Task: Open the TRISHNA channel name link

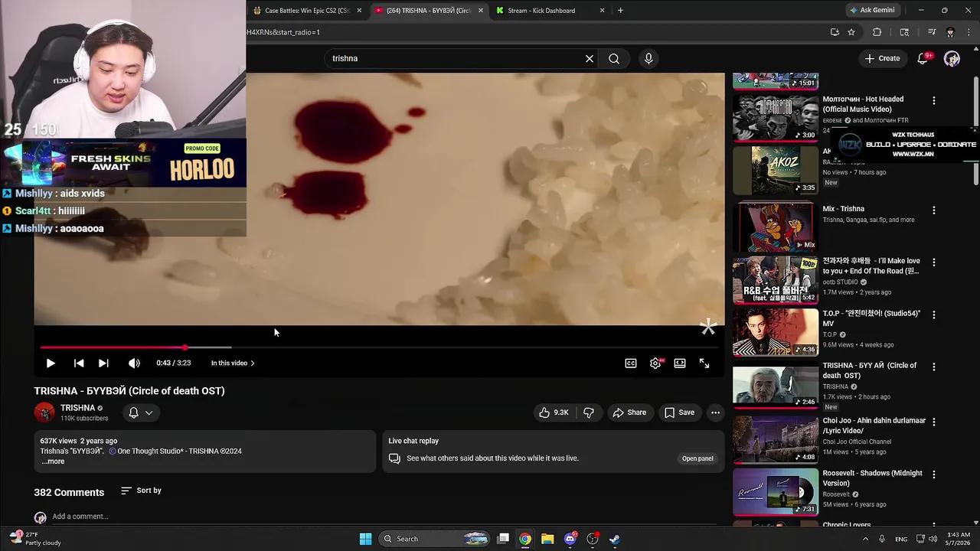Action: click(77, 408)
